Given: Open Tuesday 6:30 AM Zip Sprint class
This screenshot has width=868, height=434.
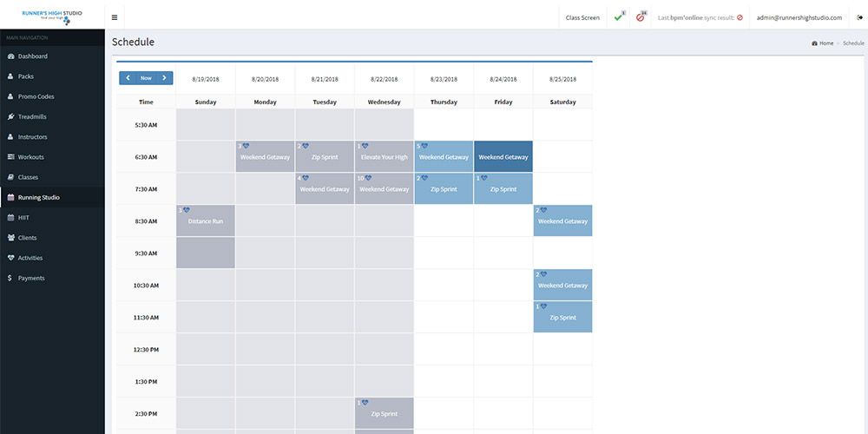Looking at the screenshot, I should click(x=325, y=156).
